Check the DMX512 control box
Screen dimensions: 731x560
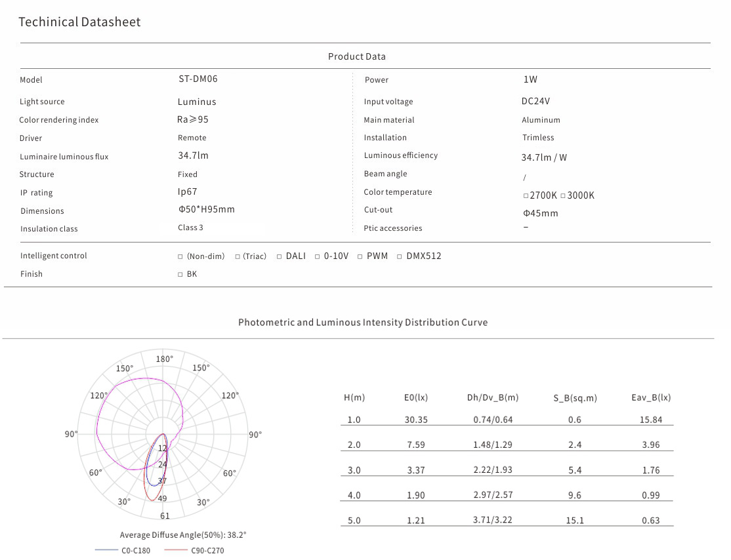tap(400, 256)
